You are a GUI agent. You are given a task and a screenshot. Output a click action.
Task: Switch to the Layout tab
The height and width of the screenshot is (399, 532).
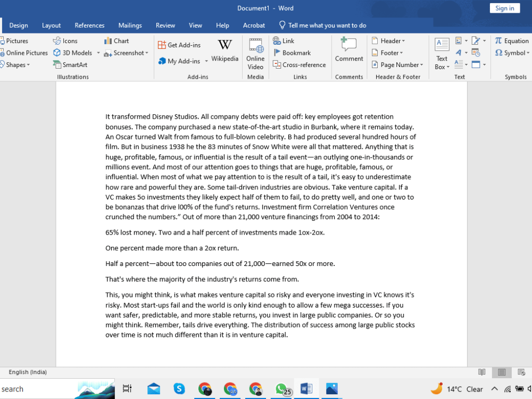point(51,26)
